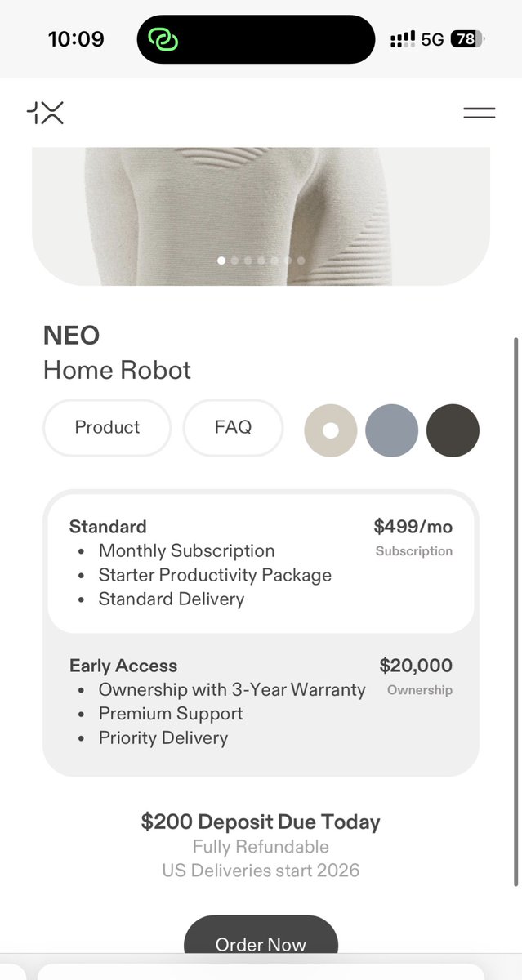Jump to last carousel image dot
Viewport: 522px width, 980px height.
(x=301, y=261)
